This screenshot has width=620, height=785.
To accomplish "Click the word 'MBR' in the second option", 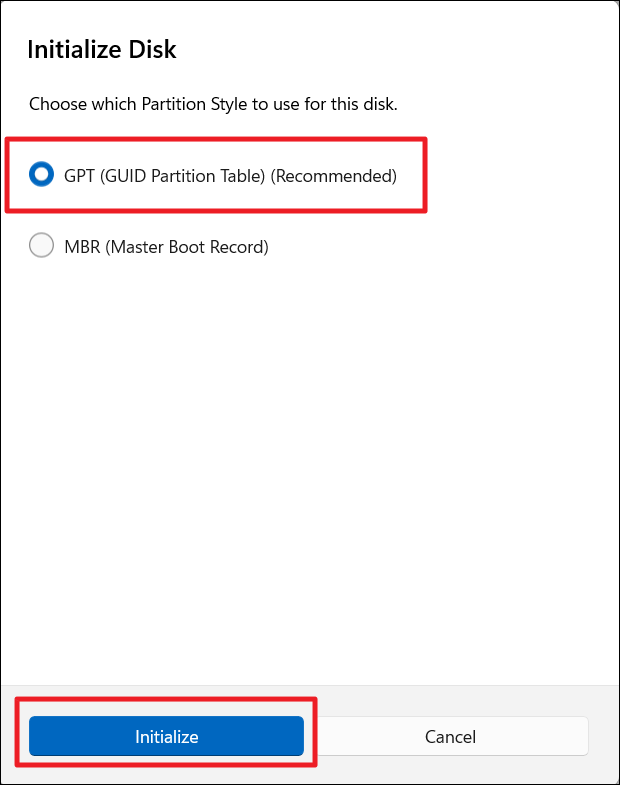I will tap(81, 246).
